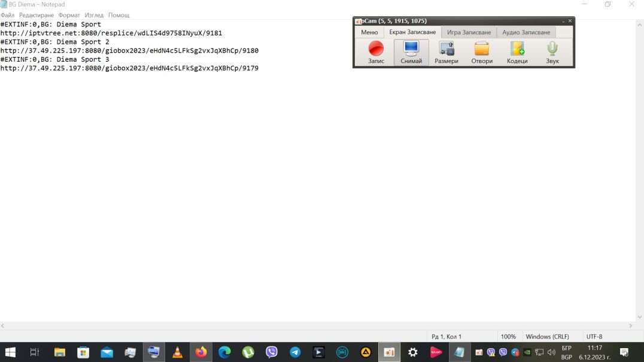Open the Windows Start menu
644x362 pixels.
(x=10, y=352)
